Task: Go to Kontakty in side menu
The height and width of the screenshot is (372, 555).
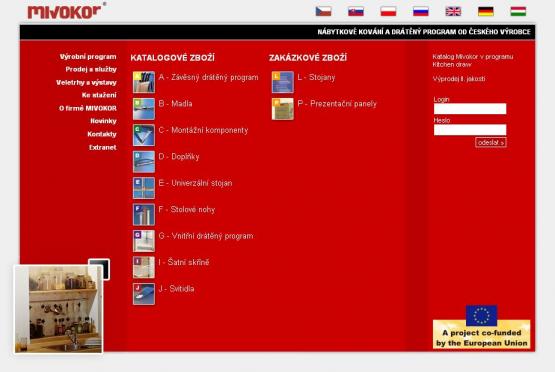Action: (102, 134)
